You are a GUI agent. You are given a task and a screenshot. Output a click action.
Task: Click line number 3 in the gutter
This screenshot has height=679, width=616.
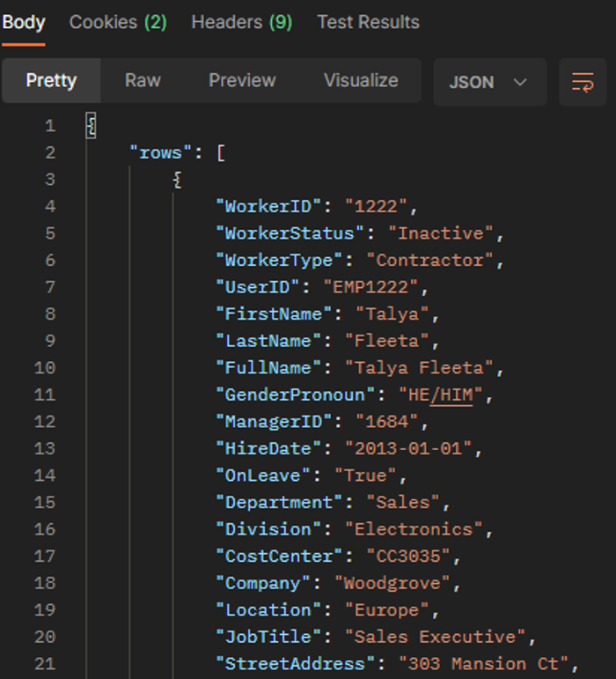pos(50,180)
